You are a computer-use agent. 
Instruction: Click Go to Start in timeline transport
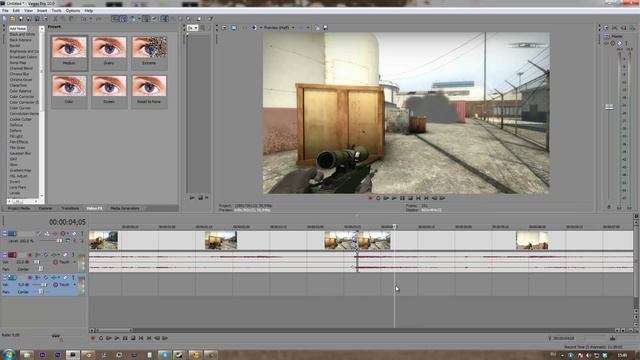pyautogui.click(x=141, y=338)
